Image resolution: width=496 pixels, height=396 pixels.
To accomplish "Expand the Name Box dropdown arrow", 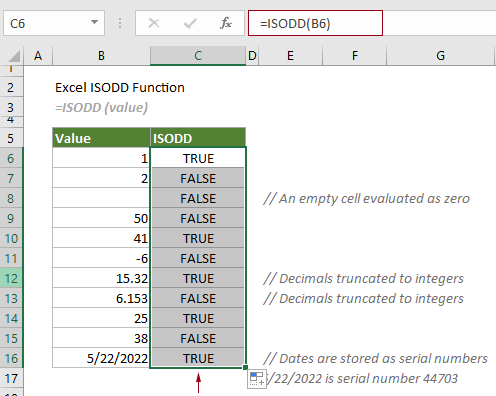I will 95,22.
